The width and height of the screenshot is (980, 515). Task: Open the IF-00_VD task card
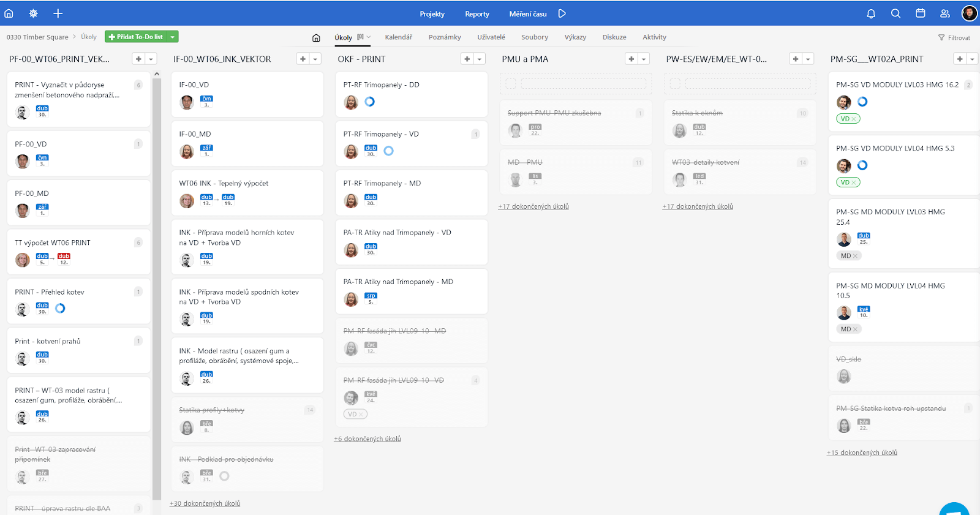(x=247, y=94)
